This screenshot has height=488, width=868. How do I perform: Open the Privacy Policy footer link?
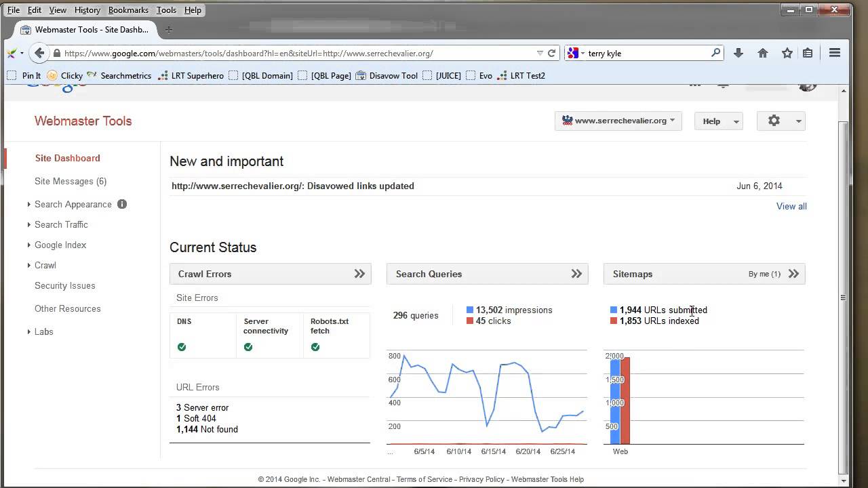(481, 479)
